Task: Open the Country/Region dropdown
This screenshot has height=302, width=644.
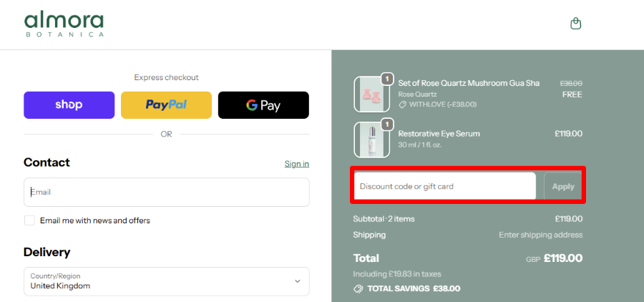Action: pyautogui.click(x=166, y=281)
